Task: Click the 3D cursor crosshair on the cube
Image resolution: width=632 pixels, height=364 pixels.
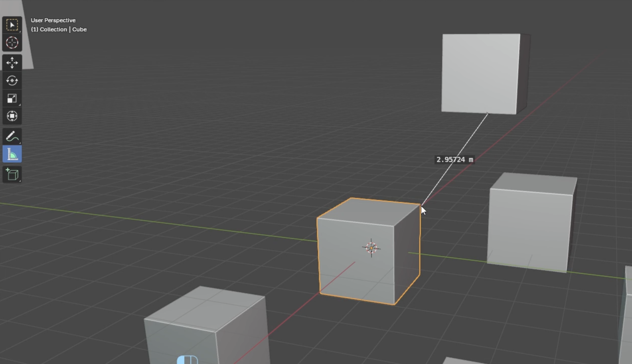Action: point(371,248)
